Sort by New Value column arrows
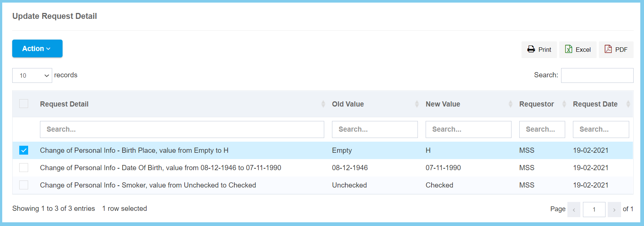The width and height of the screenshot is (644, 226). pos(510,104)
